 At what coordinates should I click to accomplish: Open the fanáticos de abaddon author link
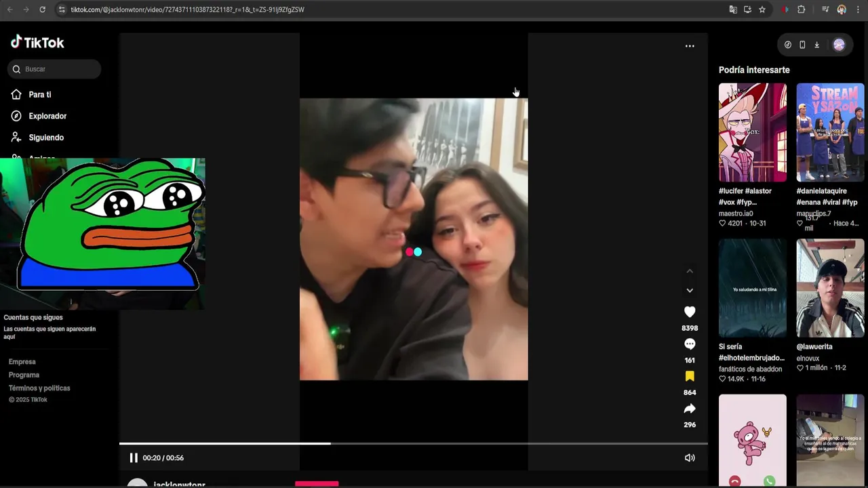point(750,369)
